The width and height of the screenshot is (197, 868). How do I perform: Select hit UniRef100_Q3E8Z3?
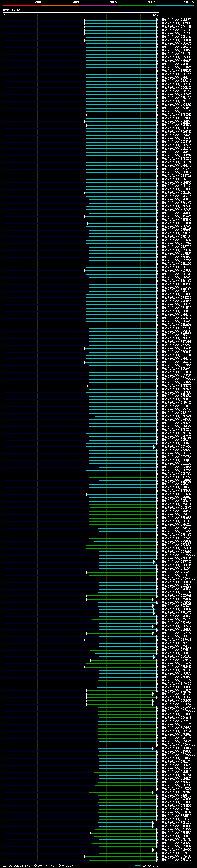coord(177,443)
